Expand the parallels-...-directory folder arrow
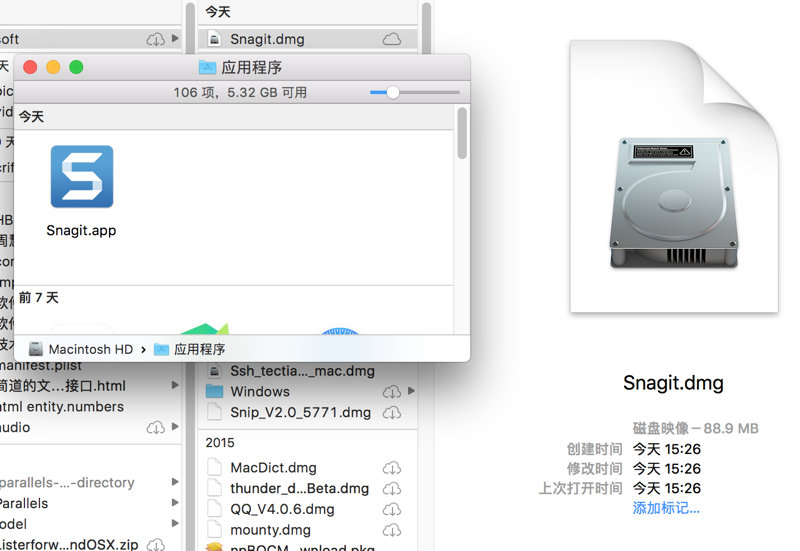Viewport: 800px width, 551px height. coord(175,482)
